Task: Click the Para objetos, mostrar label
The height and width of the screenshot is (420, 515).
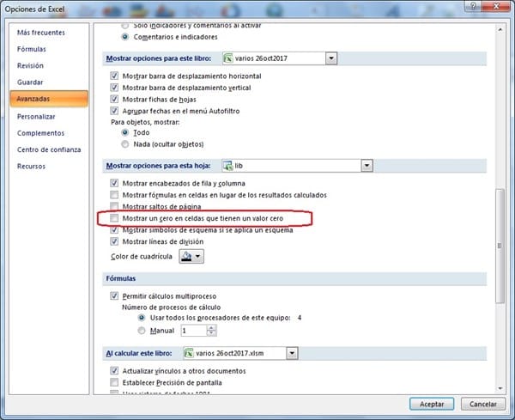Action: (146, 122)
